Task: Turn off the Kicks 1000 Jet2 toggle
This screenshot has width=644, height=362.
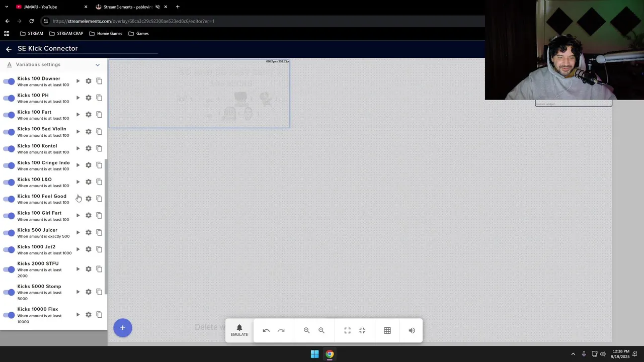Action: [x=9, y=249]
